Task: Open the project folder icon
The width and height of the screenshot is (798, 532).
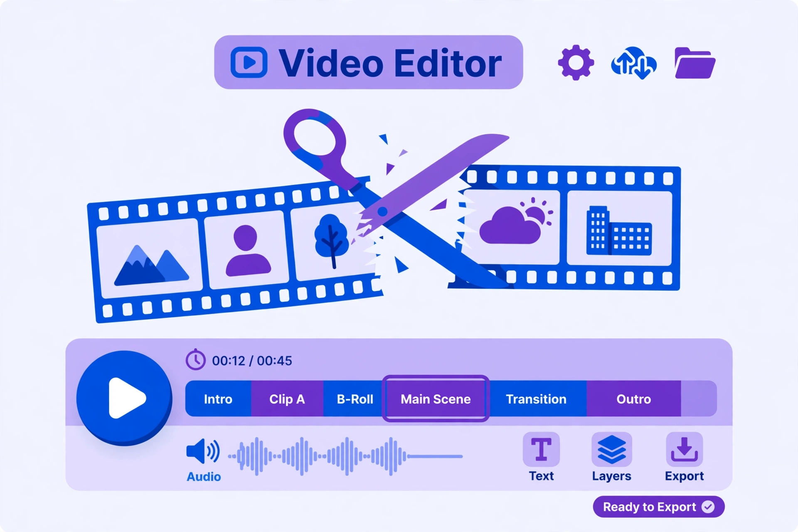Action: (x=695, y=63)
